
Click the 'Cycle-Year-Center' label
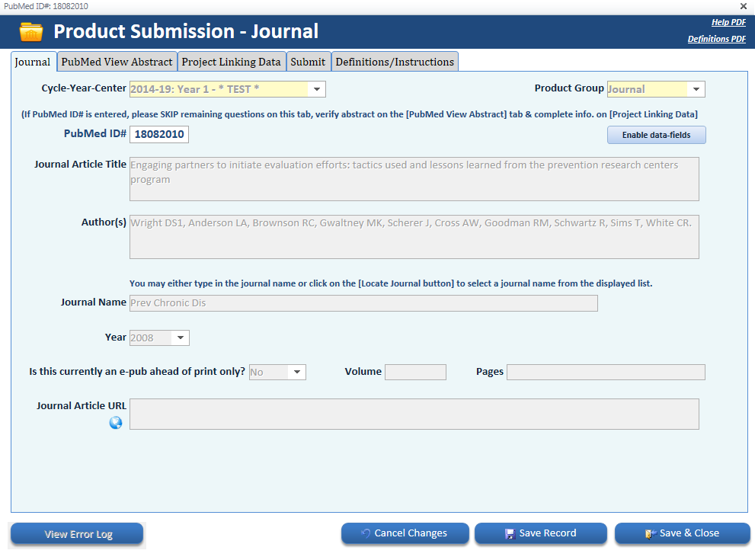coord(84,88)
